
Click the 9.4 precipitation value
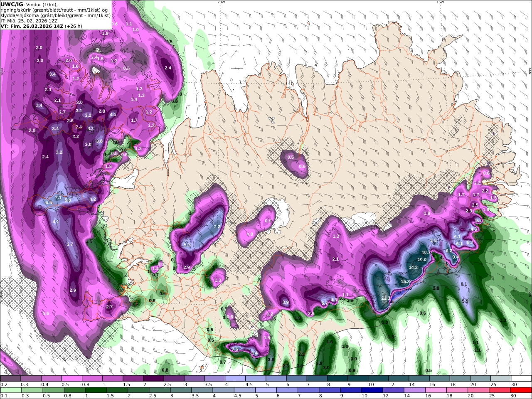(x=456, y=257)
